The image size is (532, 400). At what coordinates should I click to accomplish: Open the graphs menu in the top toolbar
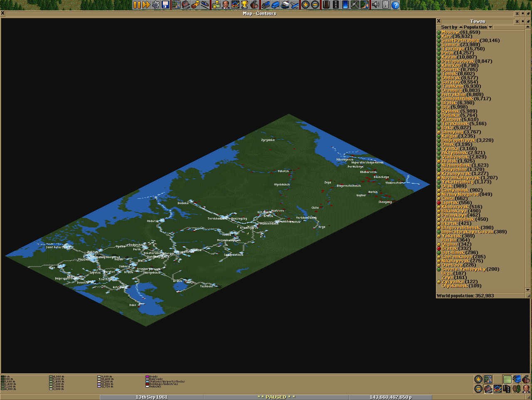[235, 5]
